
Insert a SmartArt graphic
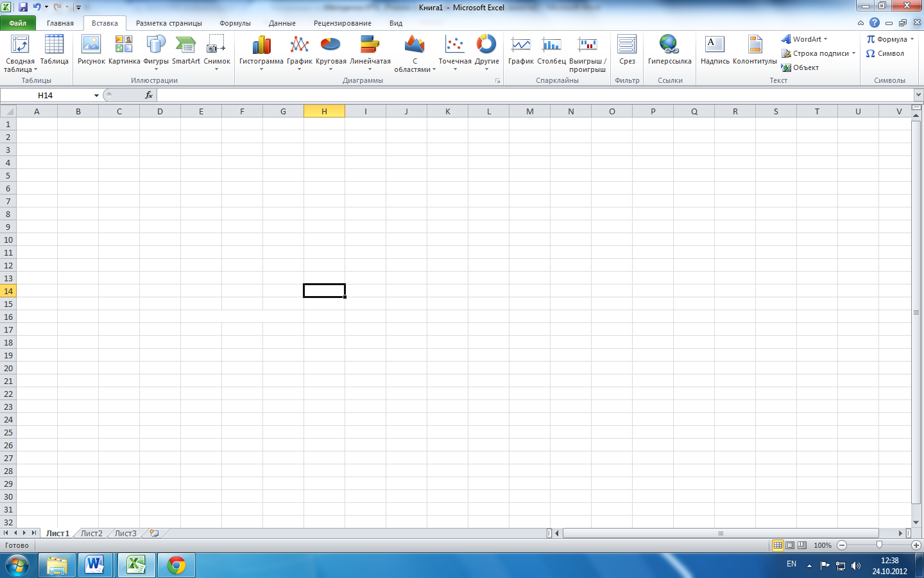point(186,50)
